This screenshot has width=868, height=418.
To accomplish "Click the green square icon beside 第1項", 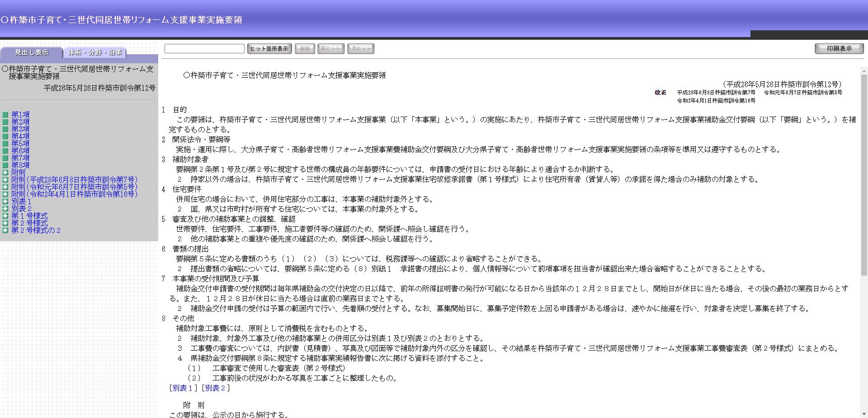I will point(5,115).
